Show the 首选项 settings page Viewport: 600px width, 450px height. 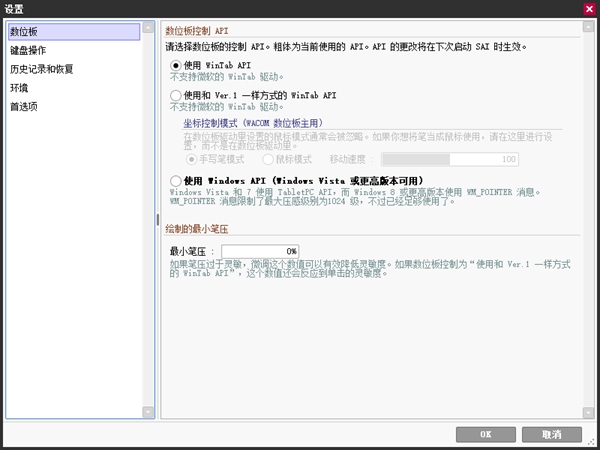(x=24, y=105)
